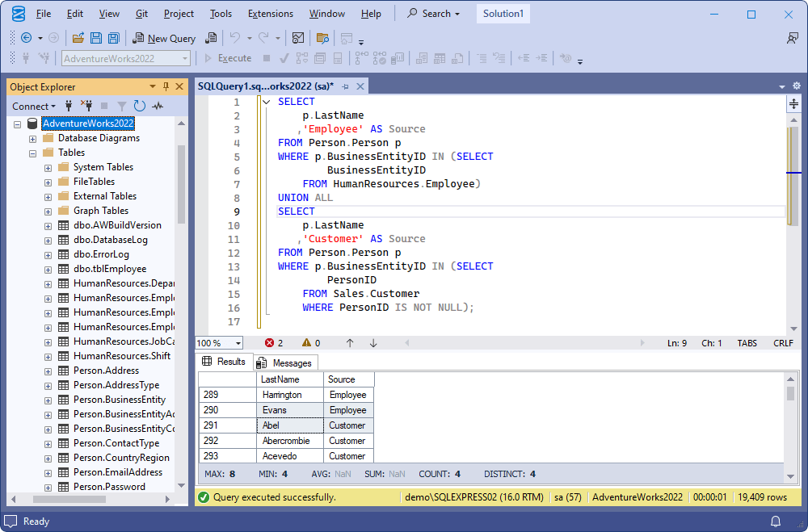
Task: Click the activity monitor pulse icon
Action: 158,106
